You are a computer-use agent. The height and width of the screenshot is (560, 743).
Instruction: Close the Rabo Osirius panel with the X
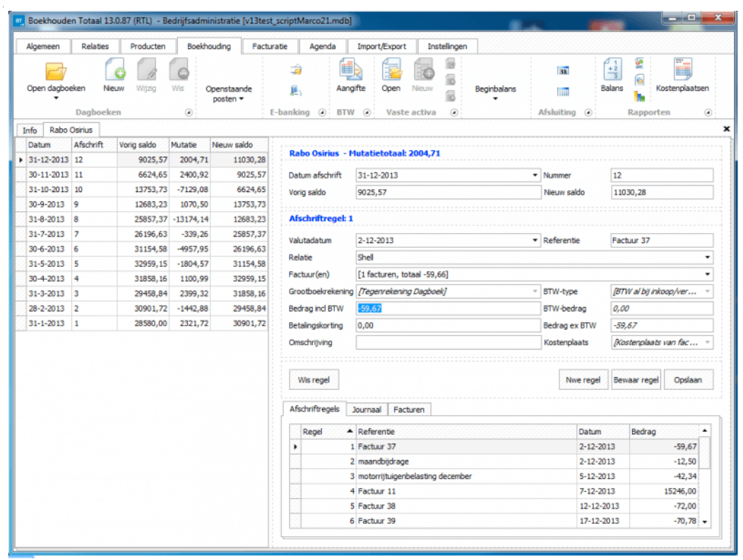[x=727, y=129]
